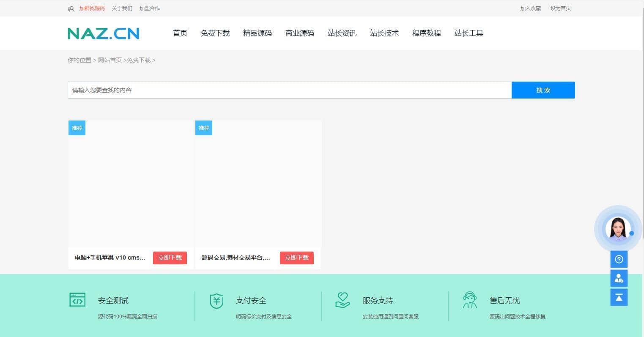Viewport: 644px width, 337px height.
Task: Click the 服务支持 heart hand icon
Action: tap(343, 300)
